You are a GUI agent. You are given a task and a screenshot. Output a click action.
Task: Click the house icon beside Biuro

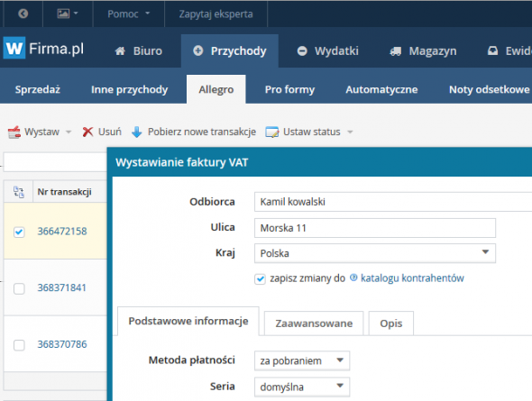point(120,51)
